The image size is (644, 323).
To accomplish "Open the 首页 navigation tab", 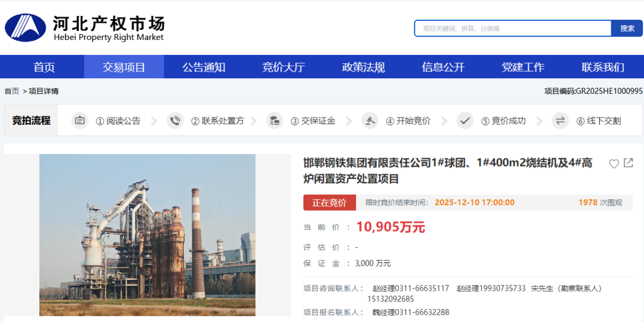I will pos(44,67).
